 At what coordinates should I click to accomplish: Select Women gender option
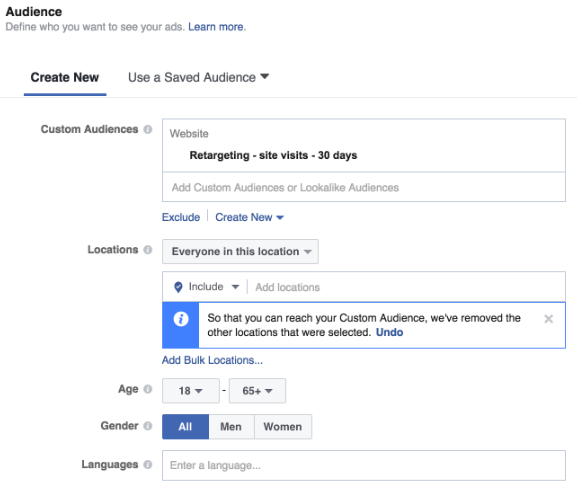pos(283,427)
